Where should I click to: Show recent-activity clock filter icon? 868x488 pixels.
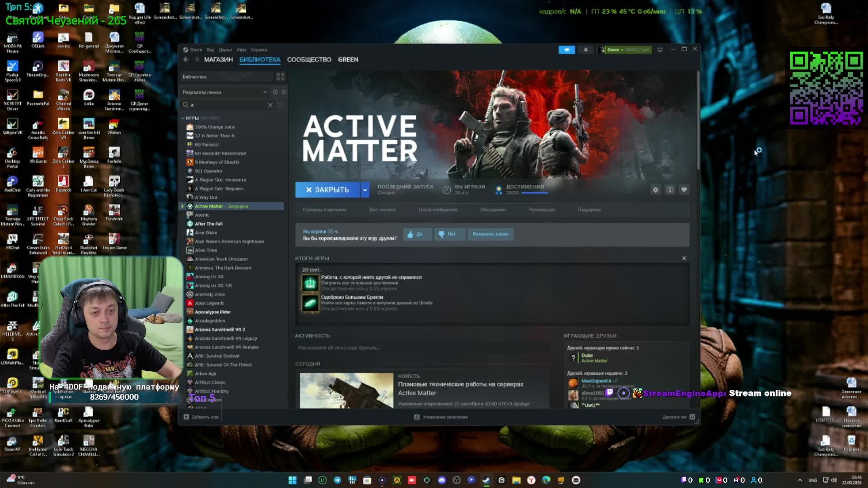click(x=275, y=92)
